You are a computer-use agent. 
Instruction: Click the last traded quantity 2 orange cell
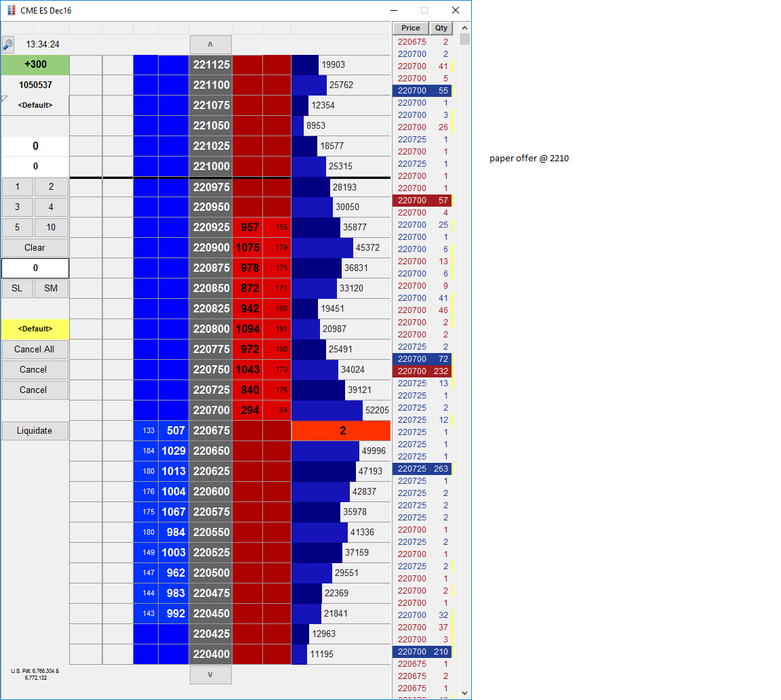[341, 431]
